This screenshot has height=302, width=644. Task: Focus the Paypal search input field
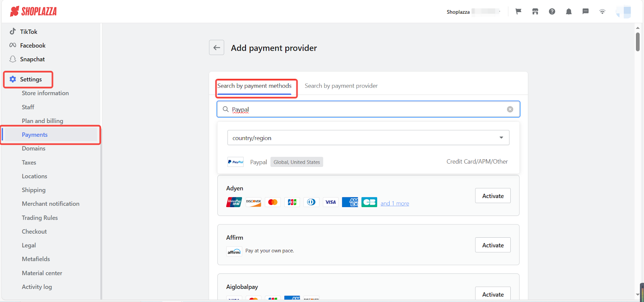368,109
